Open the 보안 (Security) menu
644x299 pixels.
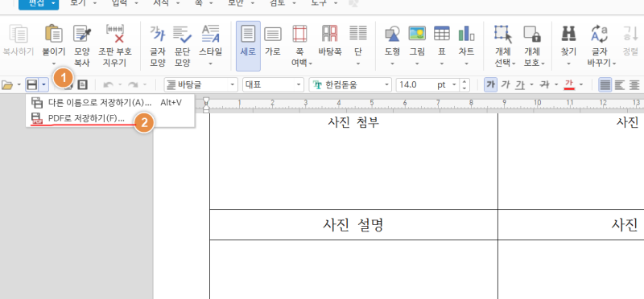(x=241, y=3)
